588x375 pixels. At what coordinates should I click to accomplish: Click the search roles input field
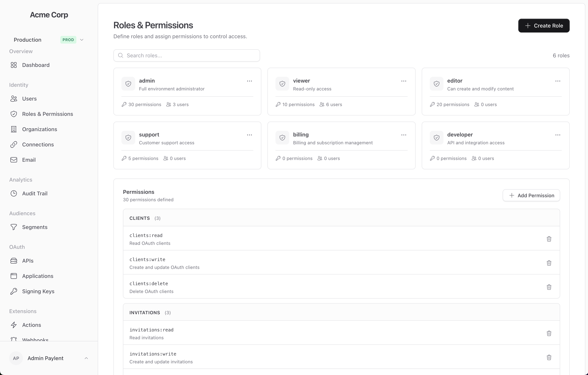(187, 55)
